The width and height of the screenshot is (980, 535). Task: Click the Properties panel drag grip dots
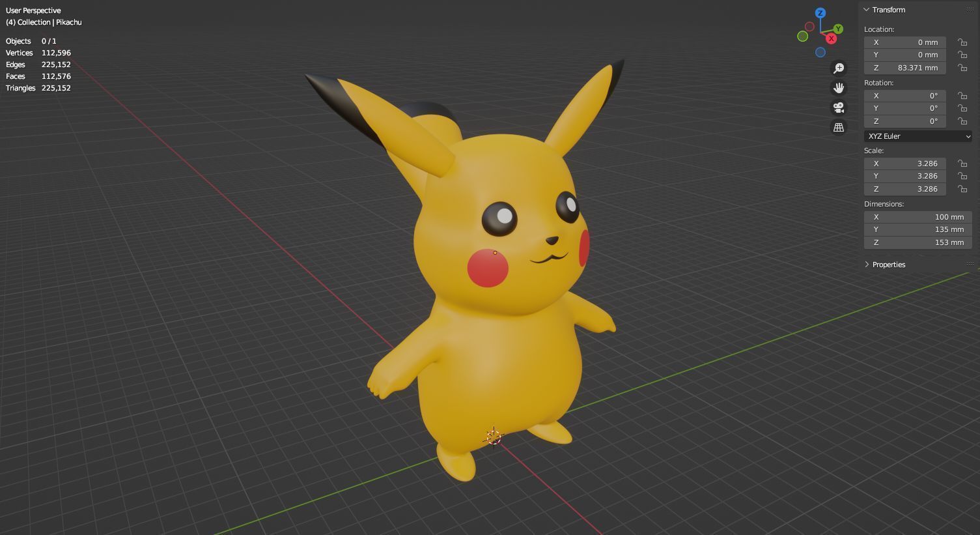[x=970, y=265]
